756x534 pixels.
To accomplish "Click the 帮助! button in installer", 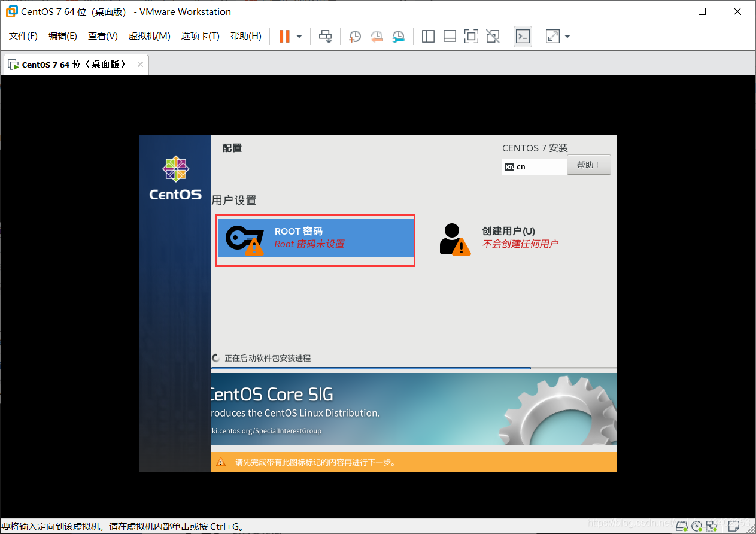I will [x=589, y=165].
